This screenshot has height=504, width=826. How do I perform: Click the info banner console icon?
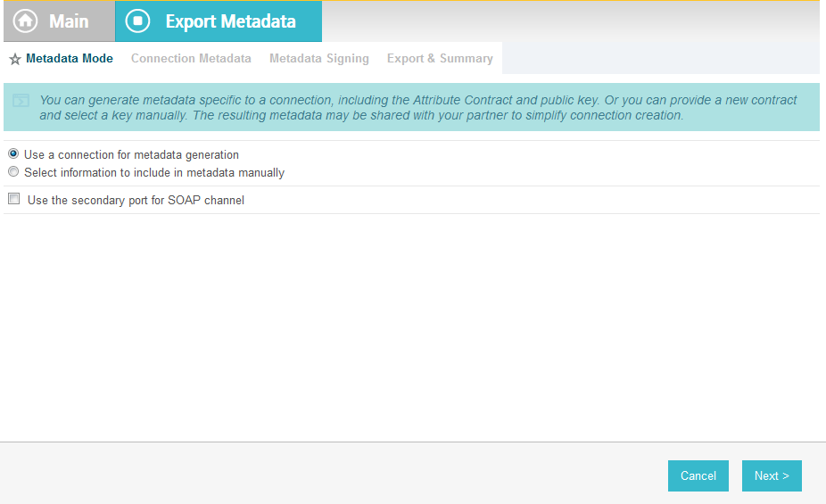click(21, 100)
